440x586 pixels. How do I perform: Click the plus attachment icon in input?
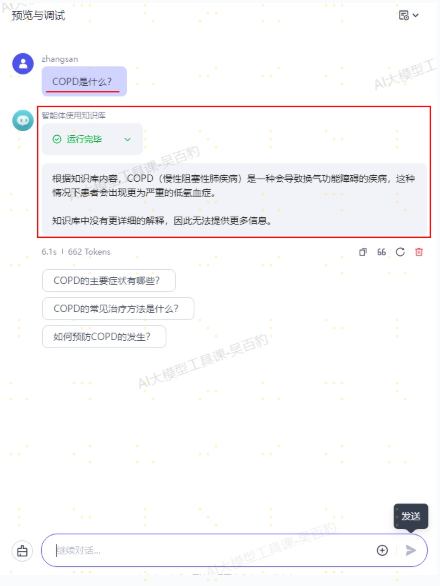[382, 550]
